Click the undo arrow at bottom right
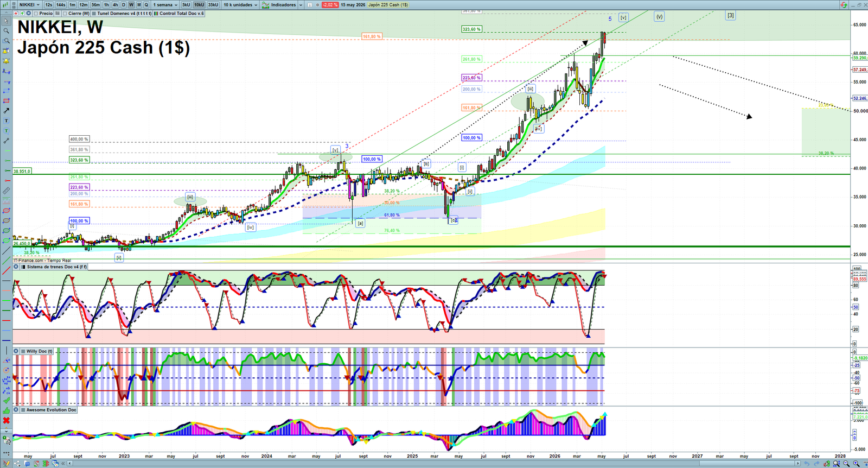Viewport: 868px width, 468px height. [807, 464]
